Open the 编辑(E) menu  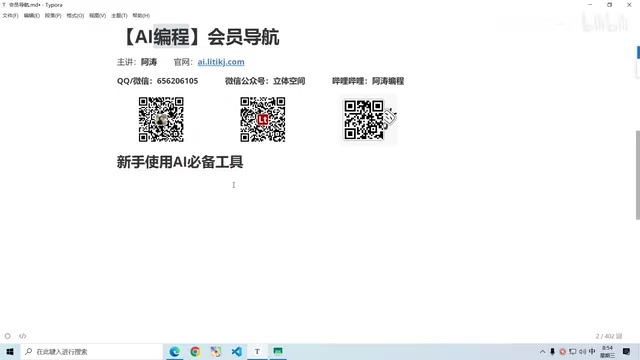tap(31, 16)
